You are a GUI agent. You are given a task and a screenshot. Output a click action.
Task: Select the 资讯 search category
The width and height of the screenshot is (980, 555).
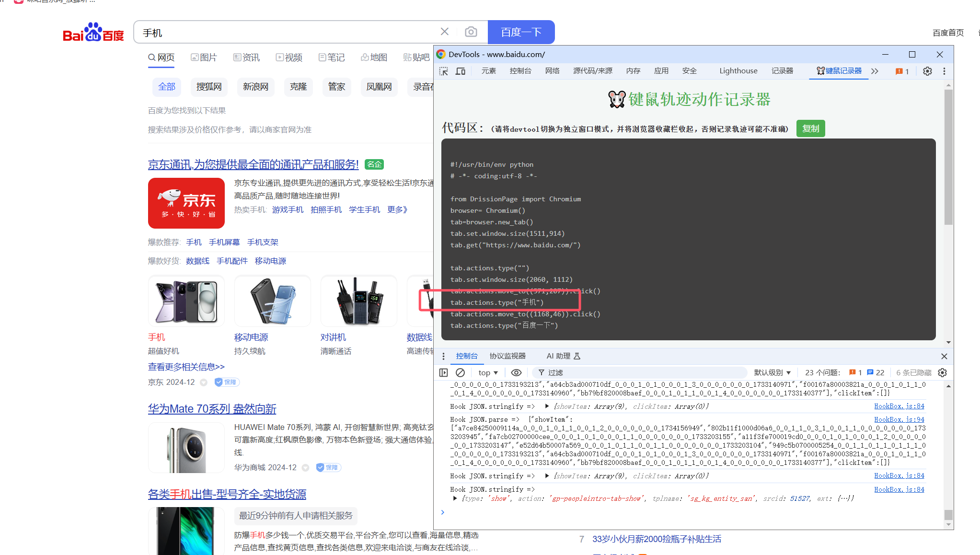(246, 58)
